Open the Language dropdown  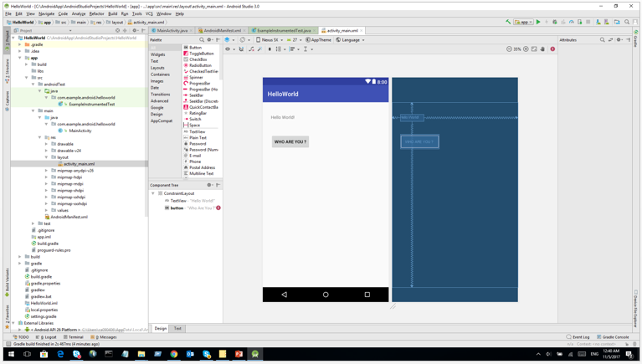[350, 39]
